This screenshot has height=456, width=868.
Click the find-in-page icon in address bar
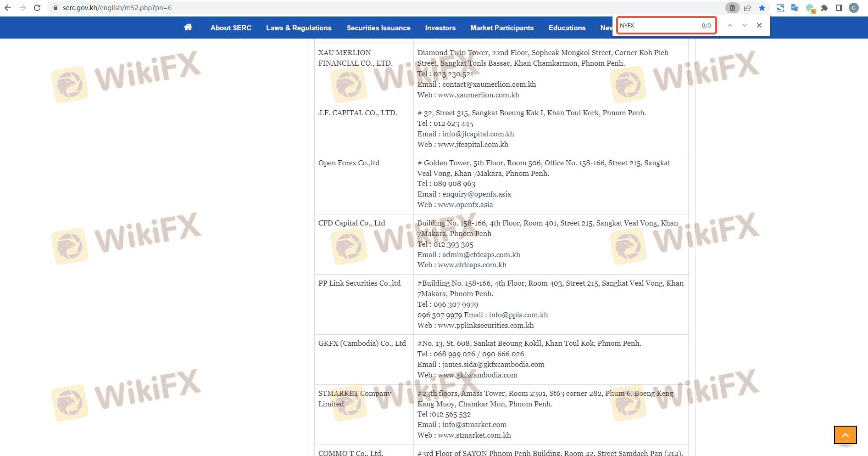coord(732,8)
